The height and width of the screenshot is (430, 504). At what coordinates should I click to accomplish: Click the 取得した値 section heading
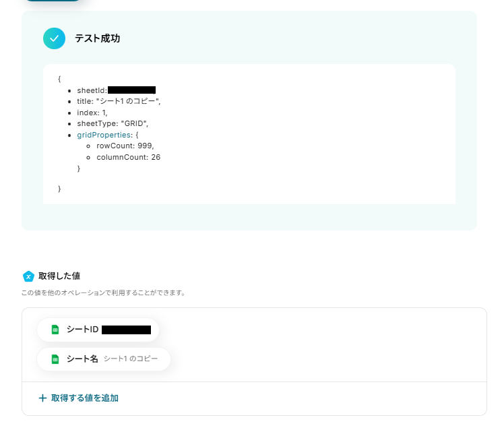click(59, 276)
